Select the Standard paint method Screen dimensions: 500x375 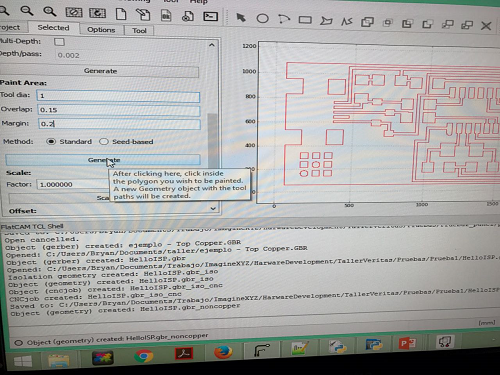51,141
